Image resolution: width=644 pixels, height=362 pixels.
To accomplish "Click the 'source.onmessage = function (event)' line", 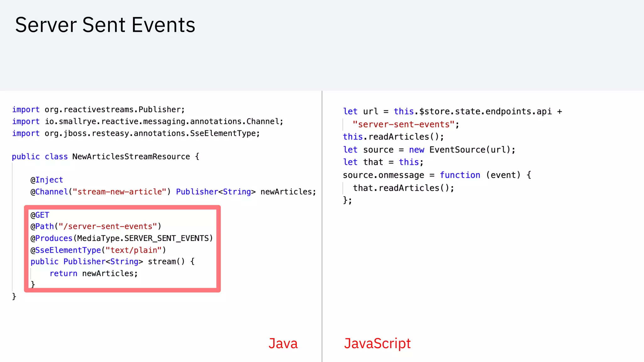I will click(x=437, y=175).
